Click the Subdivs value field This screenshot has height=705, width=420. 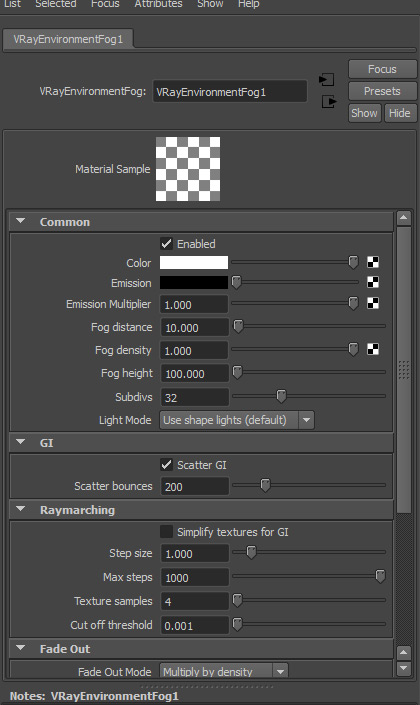click(x=194, y=397)
